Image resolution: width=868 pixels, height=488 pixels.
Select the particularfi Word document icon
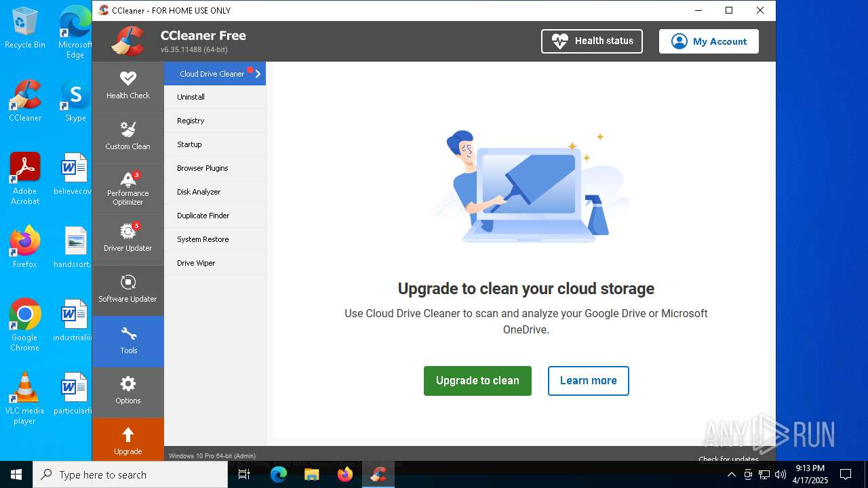(x=74, y=394)
